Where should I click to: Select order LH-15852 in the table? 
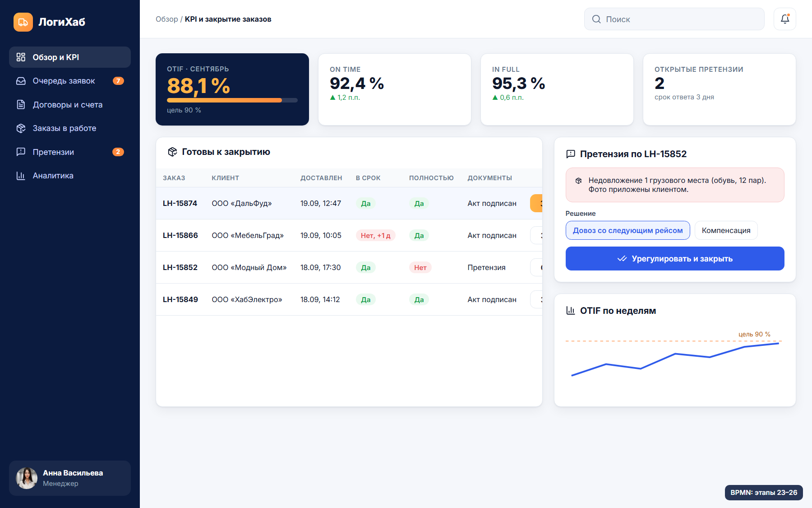point(349,267)
